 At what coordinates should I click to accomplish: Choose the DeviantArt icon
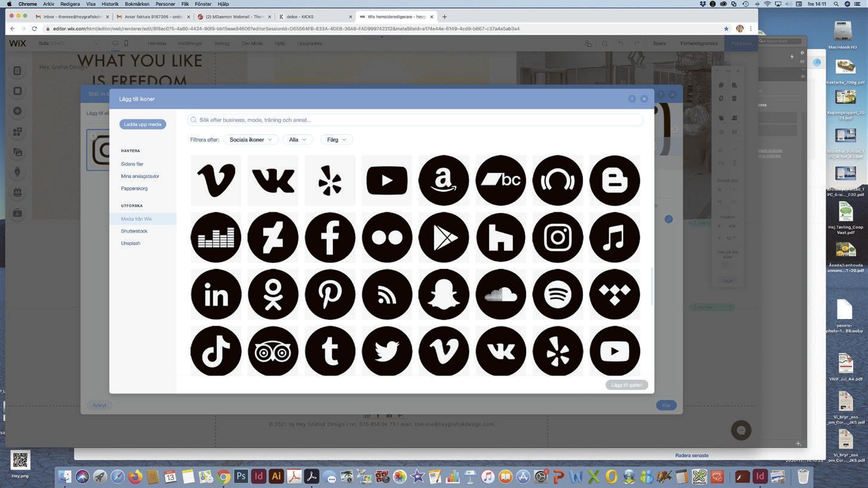[x=273, y=237]
